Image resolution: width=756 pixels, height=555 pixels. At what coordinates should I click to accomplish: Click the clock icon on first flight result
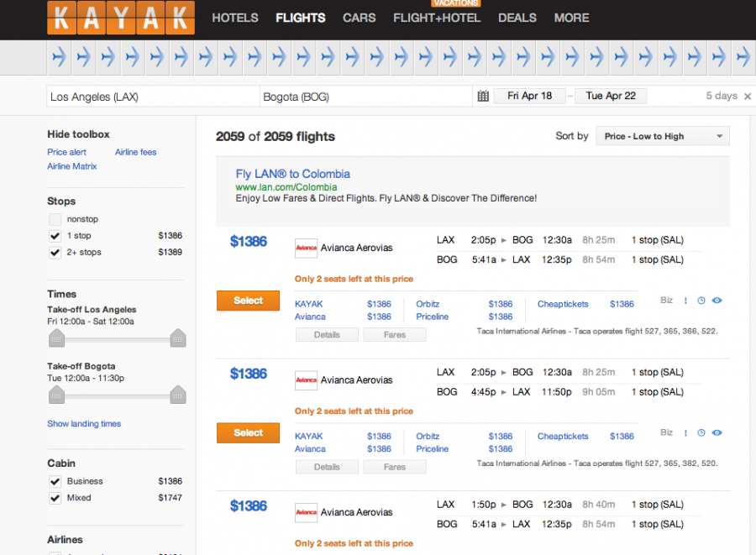click(x=701, y=301)
